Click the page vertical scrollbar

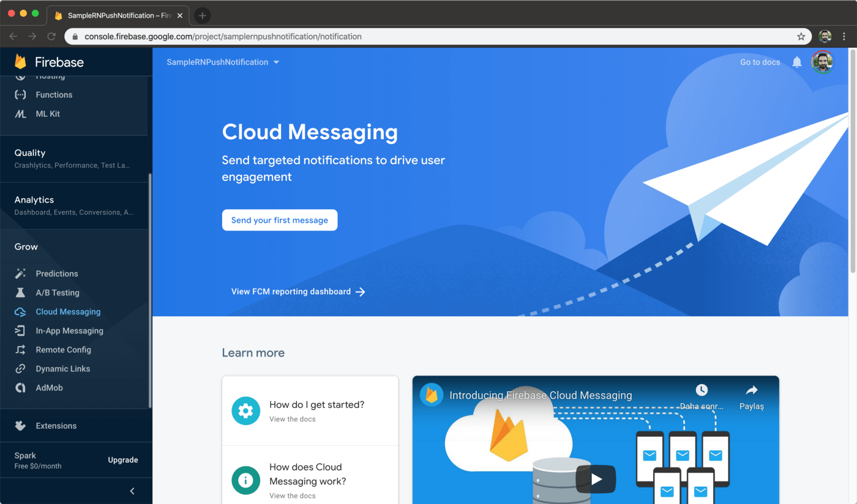[853, 162]
